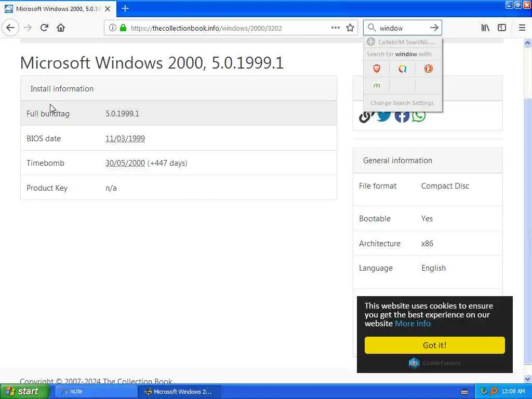The image size is (532, 399).
Task: Click the Timebomb date 30/05/2000
Action: pos(125,163)
